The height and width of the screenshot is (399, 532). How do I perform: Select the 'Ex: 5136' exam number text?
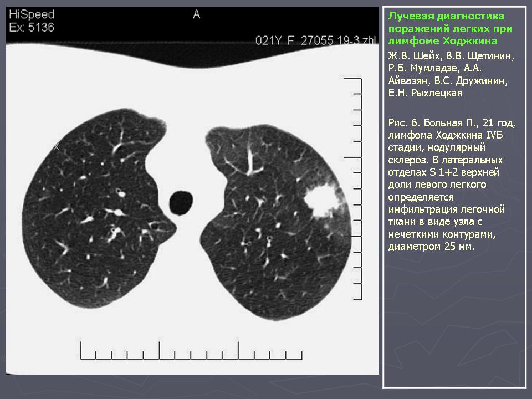point(32,28)
